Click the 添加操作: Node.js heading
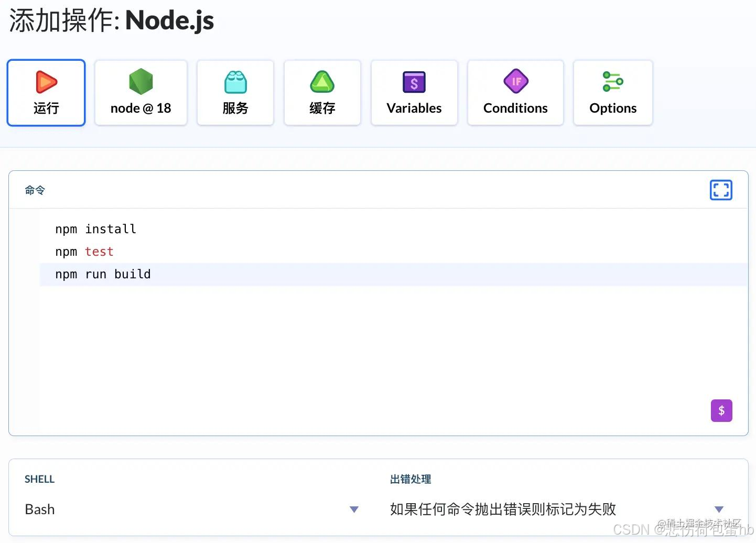 pos(112,21)
